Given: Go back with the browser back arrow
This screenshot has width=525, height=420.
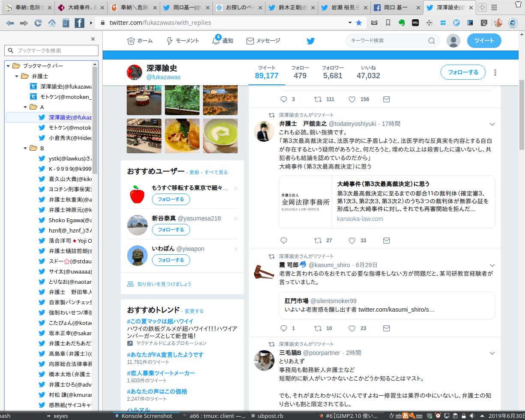Looking at the screenshot, I should 10,23.
